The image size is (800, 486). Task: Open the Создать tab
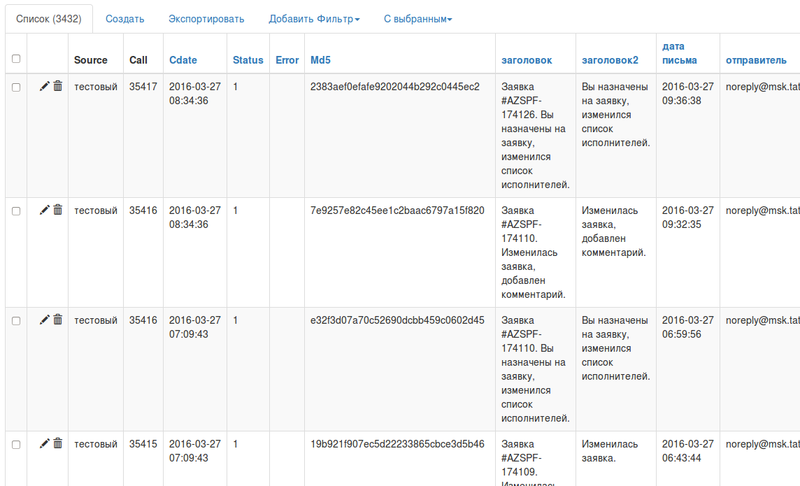pyautogui.click(x=125, y=19)
